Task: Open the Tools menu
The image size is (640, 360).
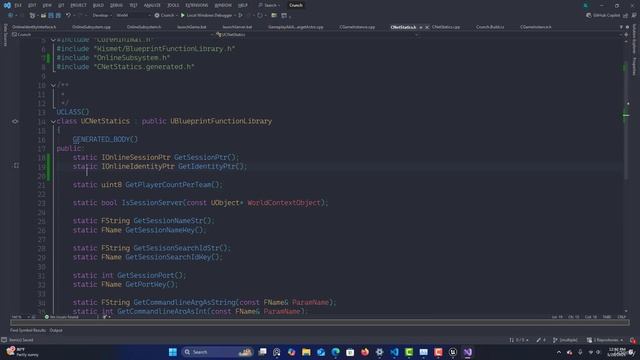Action: 173,5
